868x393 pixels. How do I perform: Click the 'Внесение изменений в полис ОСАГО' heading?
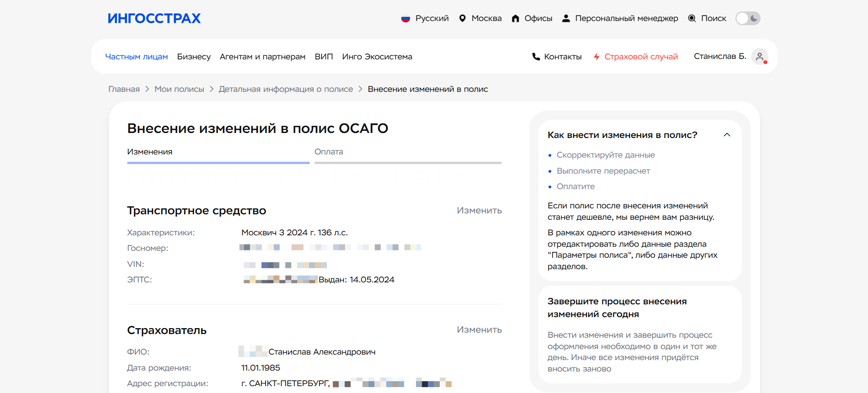[257, 128]
